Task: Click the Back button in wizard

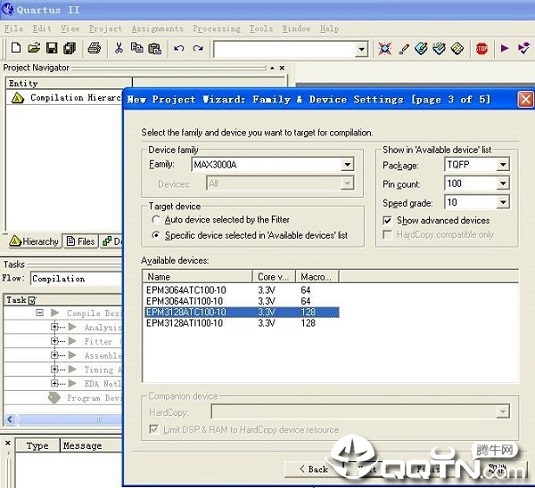Action: tap(313, 469)
